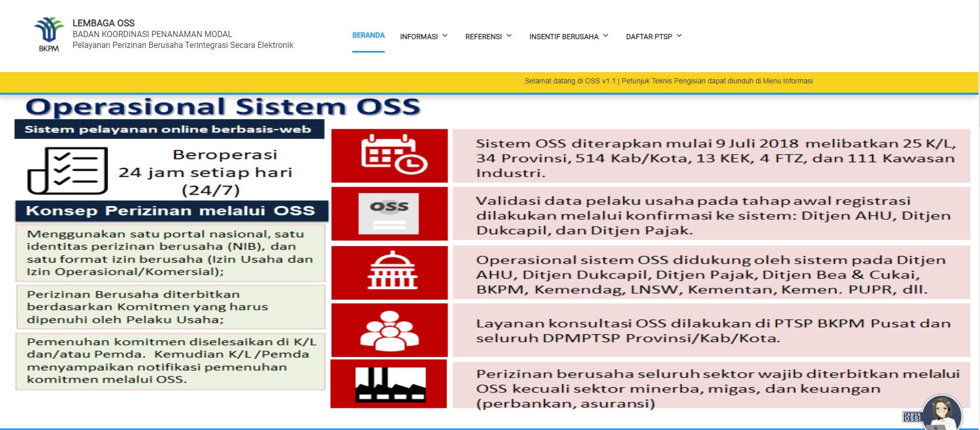Click the Operasional Sistem OSS heading

tap(223, 107)
